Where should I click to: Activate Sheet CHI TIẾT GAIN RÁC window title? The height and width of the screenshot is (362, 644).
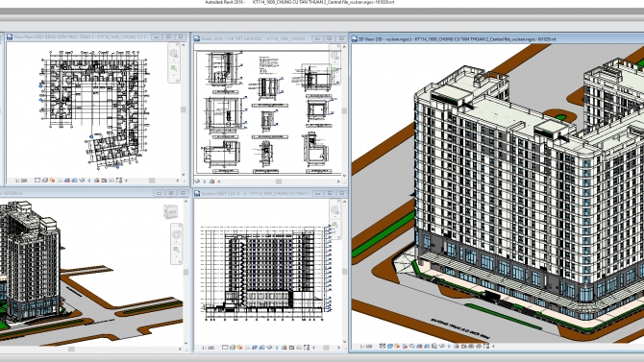click(x=255, y=38)
